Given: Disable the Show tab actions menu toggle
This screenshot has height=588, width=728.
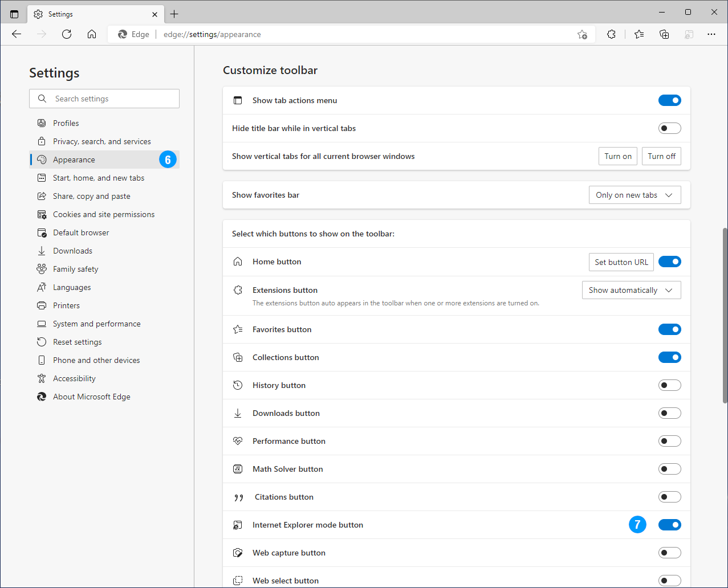Looking at the screenshot, I should (669, 100).
